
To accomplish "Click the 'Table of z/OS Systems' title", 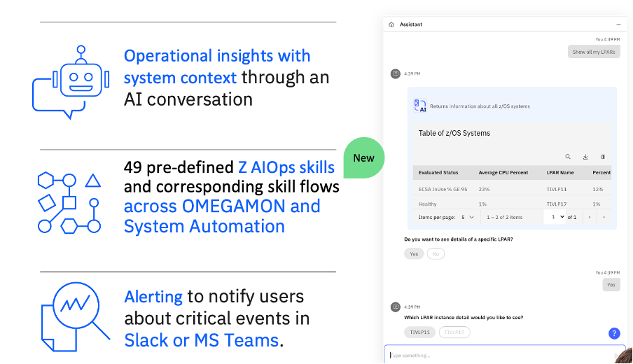I will coord(454,133).
